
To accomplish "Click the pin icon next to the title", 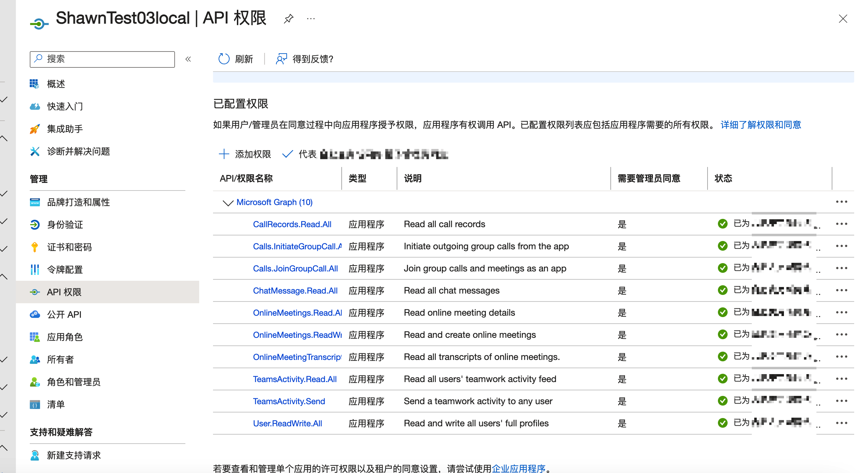I will [288, 19].
